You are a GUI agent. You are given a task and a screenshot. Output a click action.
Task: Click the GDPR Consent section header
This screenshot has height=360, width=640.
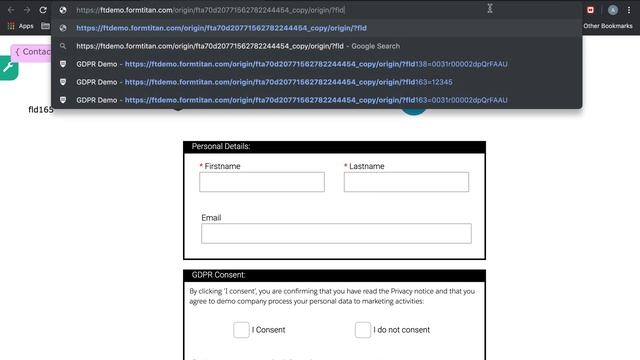[x=334, y=275]
